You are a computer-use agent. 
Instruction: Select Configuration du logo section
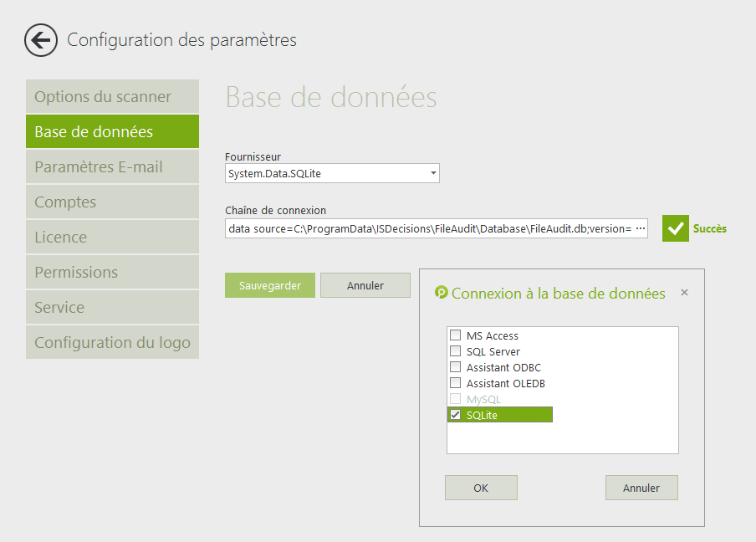click(112, 343)
